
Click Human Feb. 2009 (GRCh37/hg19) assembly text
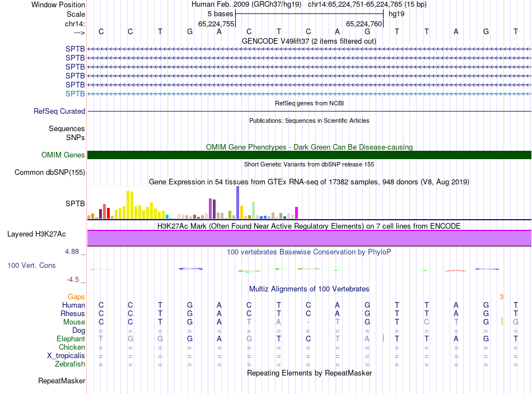click(246, 4)
